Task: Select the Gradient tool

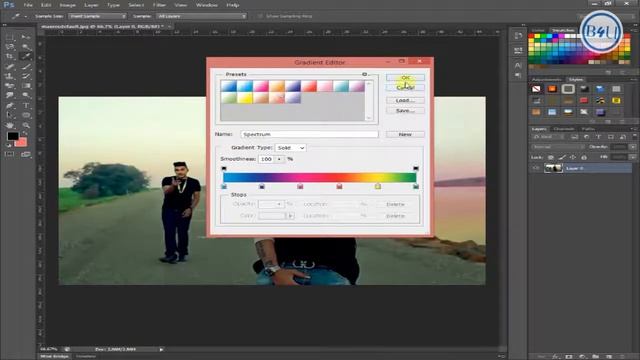Action: point(26,86)
